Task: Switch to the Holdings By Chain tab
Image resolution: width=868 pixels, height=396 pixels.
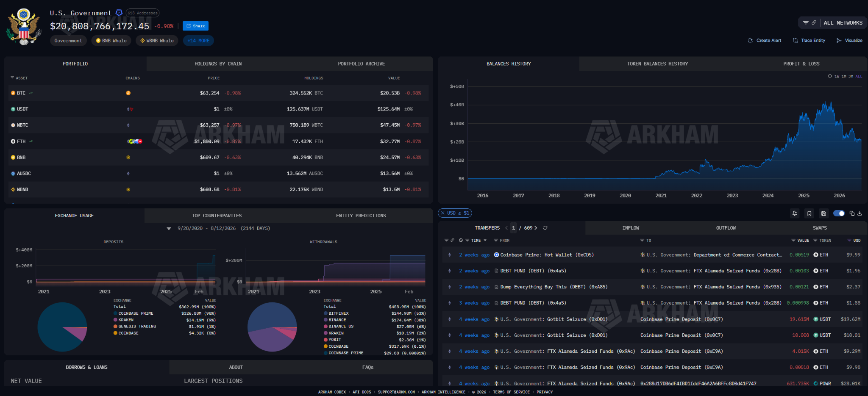Action: tap(218, 64)
